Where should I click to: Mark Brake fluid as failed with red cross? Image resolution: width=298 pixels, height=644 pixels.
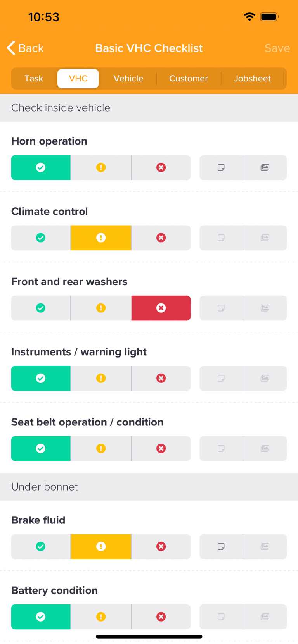pyautogui.click(x=161, y=546)
